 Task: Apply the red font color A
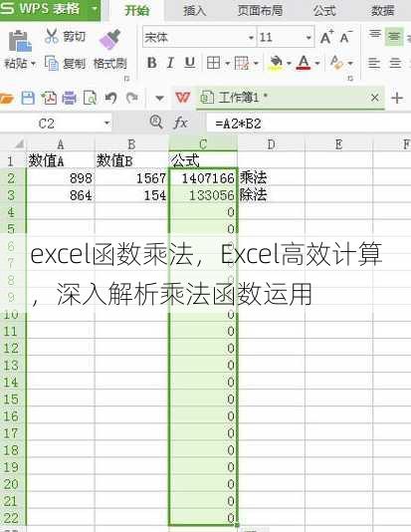[304, 63]
